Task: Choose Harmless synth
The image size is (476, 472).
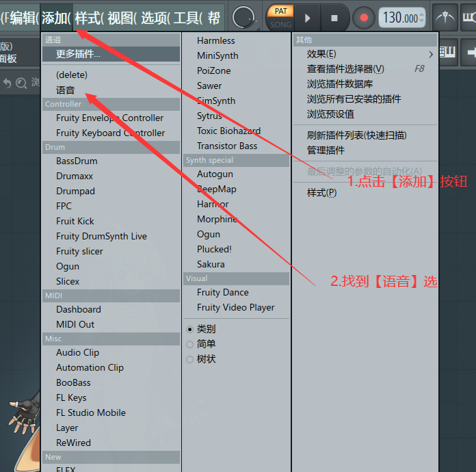Action: pos(236,40)
